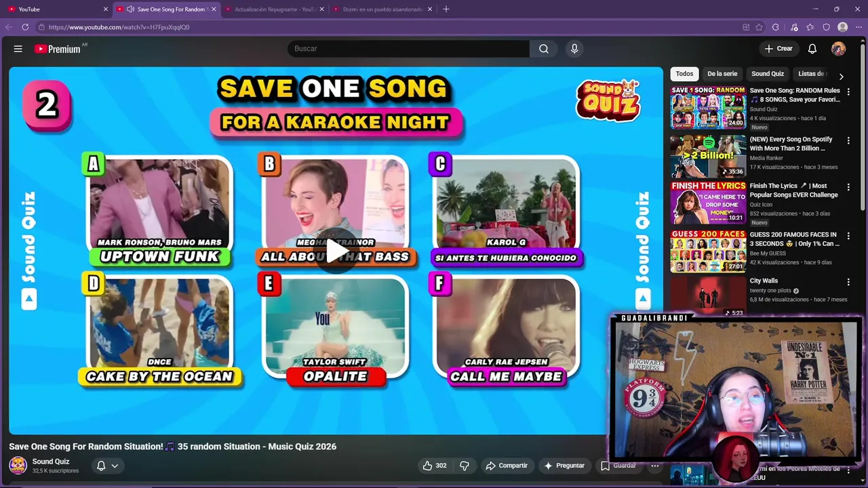Open browser media control music icon

794,27
